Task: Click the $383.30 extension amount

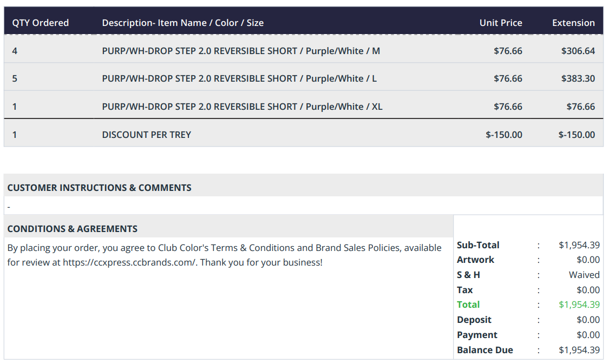Action: pyautogui.click(x=578, y=79)
